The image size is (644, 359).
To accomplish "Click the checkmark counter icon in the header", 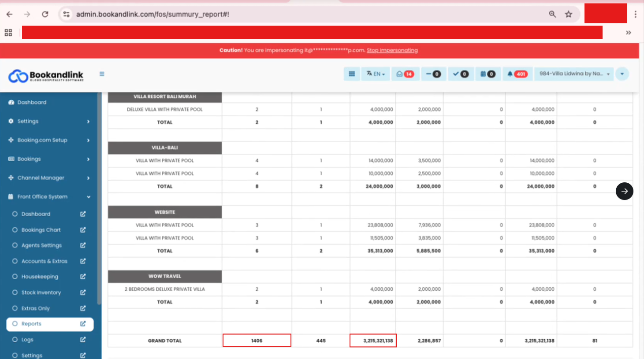I will [x=461, y=74].
